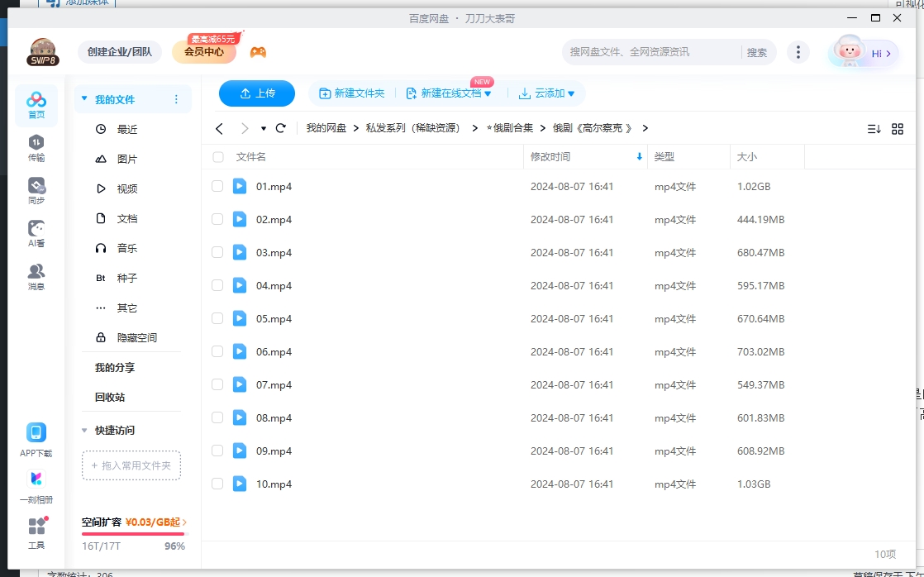Tick the checkbox next to 05.mp4

[217, 318]
